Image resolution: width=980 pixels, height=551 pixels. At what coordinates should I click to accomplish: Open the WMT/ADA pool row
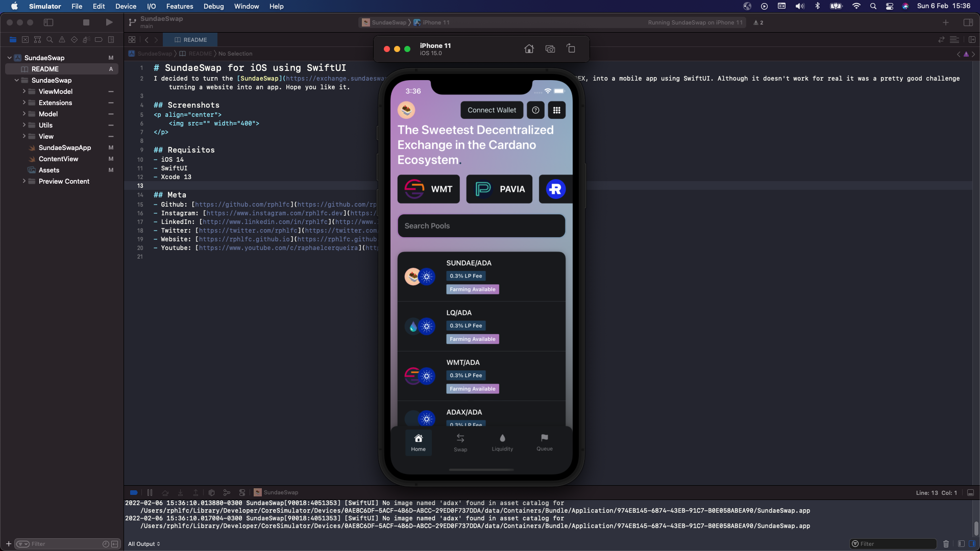pos(481,376)
